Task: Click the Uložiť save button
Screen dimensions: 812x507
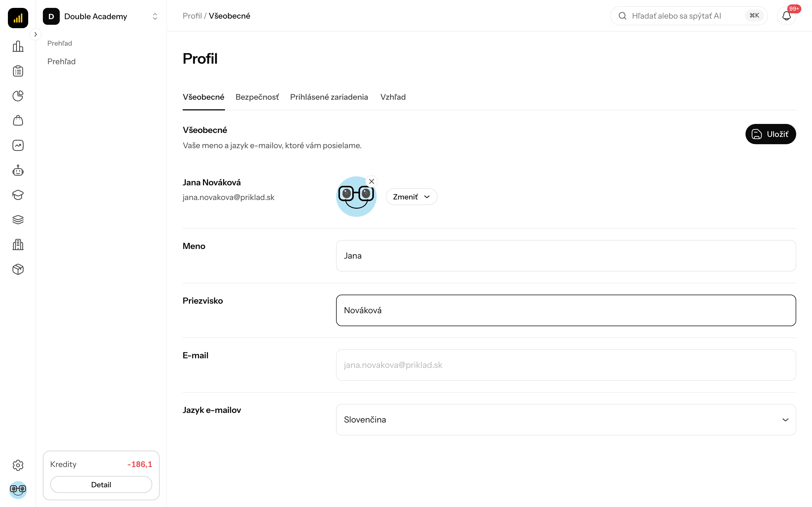Action: pyautogui.click(x=770, y=134)
